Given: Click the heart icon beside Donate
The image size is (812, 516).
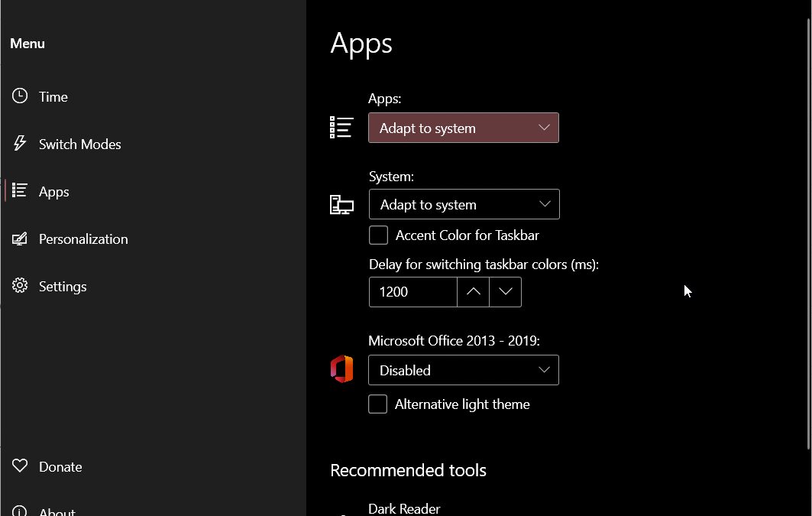Looking at the screenshot, I should [x=20, y=466].
